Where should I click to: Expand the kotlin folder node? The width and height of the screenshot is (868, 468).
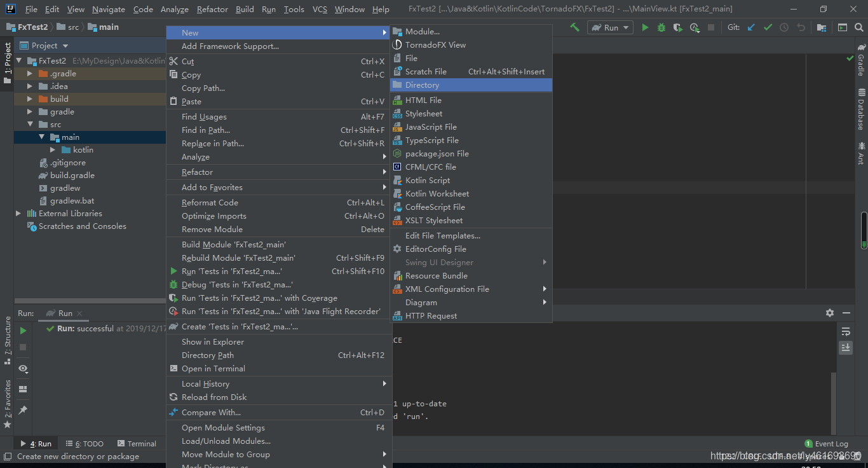[x=53, y=150]
